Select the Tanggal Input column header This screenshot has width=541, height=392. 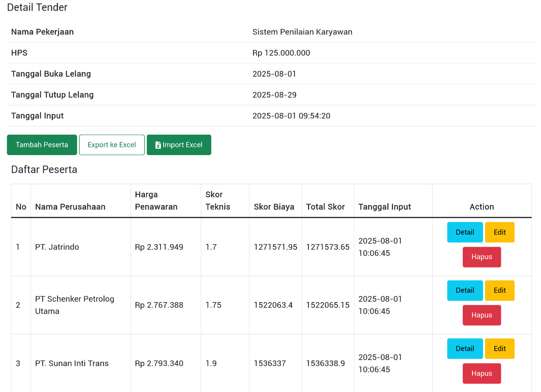click(385, 207)
